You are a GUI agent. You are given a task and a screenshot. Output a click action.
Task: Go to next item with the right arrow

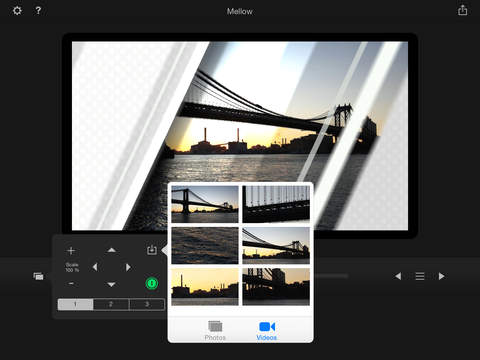pyautogui.click(x=442, y=276)
